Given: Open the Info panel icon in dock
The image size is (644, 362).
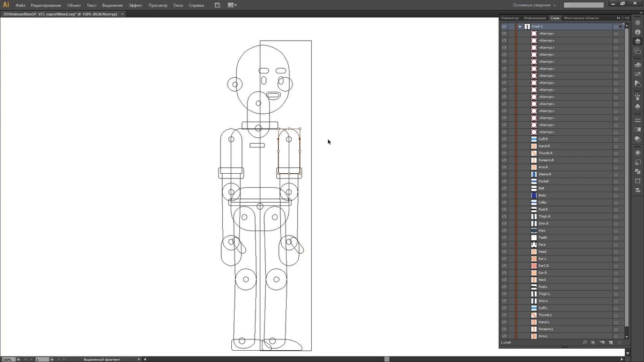Looking at the screenshot, I should click(638, 32).
